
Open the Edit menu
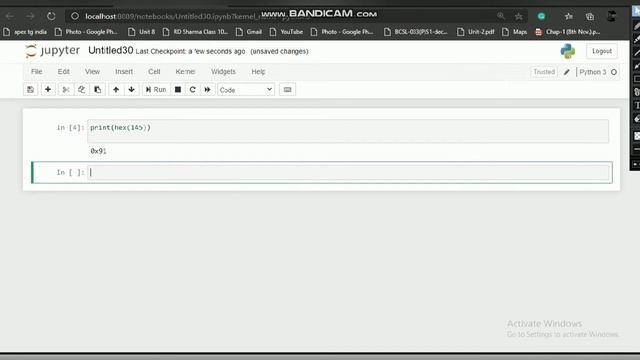coord(63,71)
